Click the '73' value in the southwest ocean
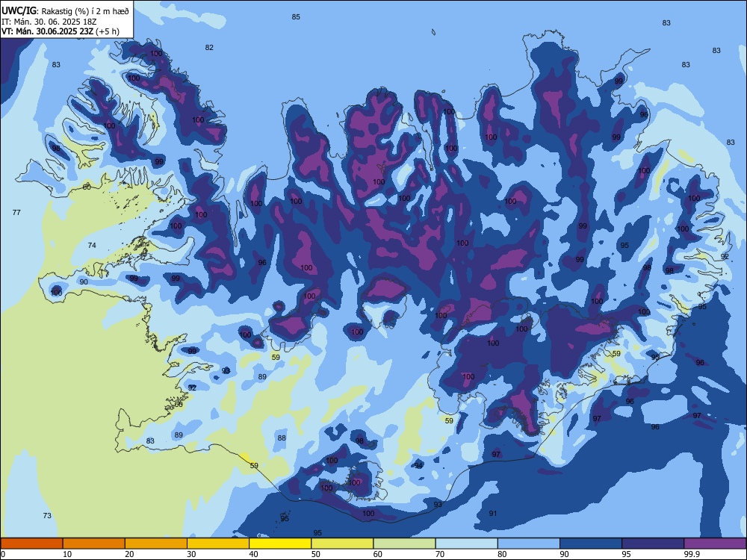Image resolution: width=747 pixels, height=560 pixels. point(47,515)
